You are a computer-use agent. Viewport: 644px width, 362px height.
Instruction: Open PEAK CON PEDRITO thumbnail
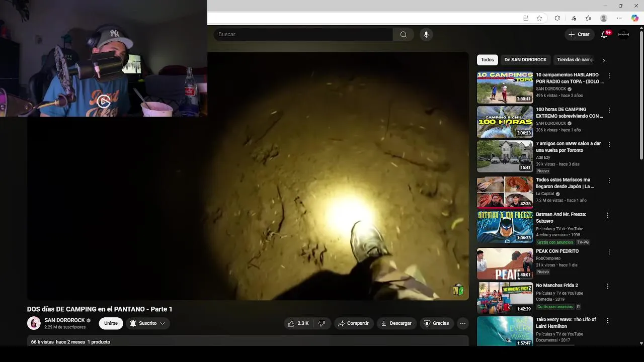tap(505, 263)
